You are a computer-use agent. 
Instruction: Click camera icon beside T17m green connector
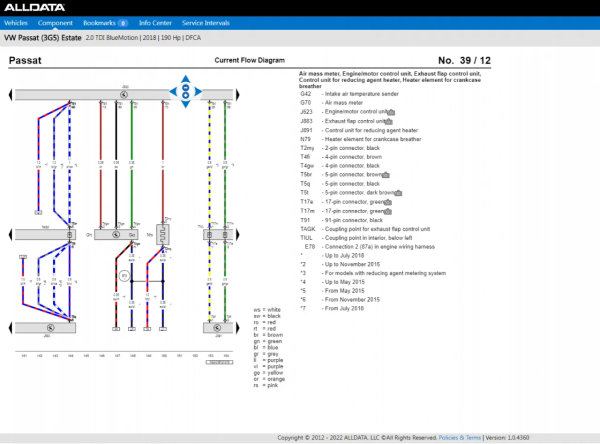(x=390, y=210)
